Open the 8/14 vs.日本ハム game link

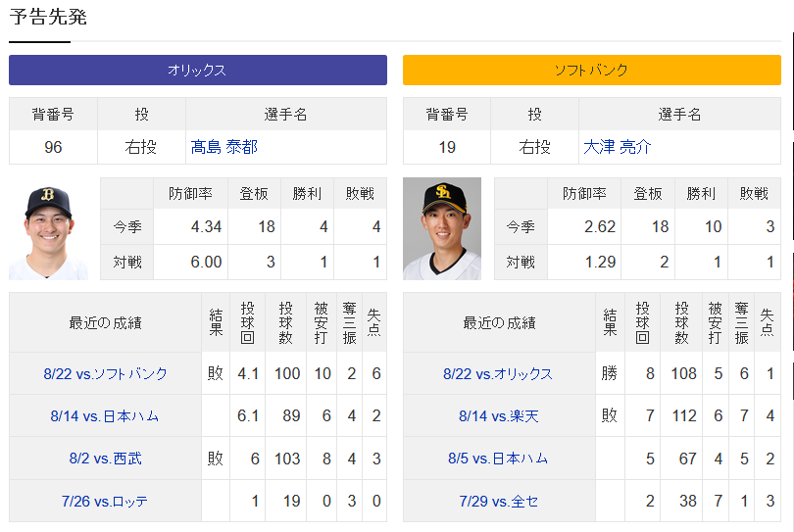tap(105, 416)
